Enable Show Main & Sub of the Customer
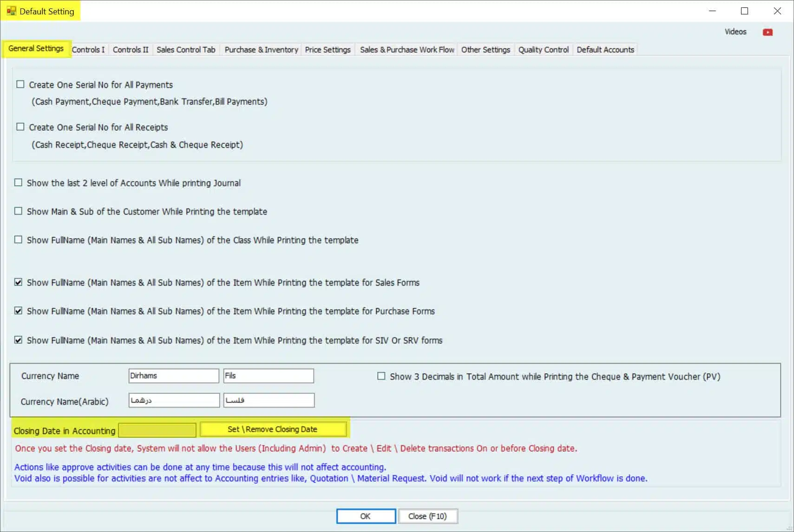Image resolution: width=794 pixels, height=532 pixels. 19,211
